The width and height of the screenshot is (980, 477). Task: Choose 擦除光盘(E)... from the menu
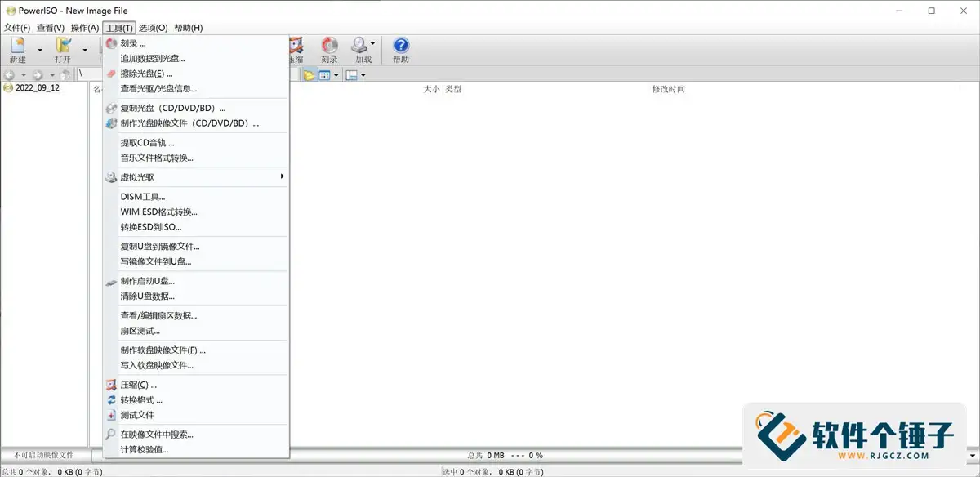(196, 74)
